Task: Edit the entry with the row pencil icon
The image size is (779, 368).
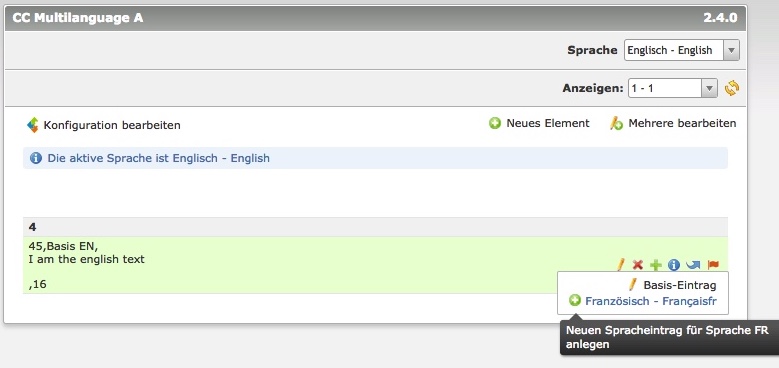Action: point(621,265)
